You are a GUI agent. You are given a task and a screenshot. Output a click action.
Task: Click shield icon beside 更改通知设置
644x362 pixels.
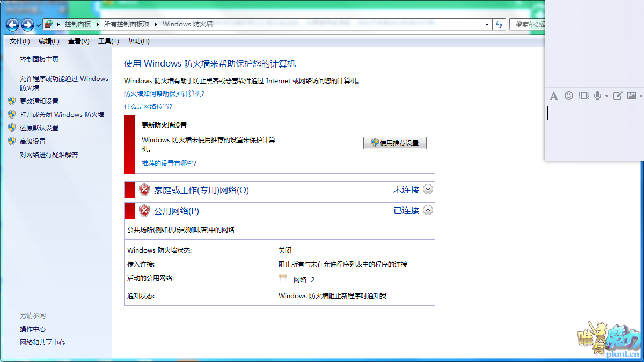tap(12, 101)
